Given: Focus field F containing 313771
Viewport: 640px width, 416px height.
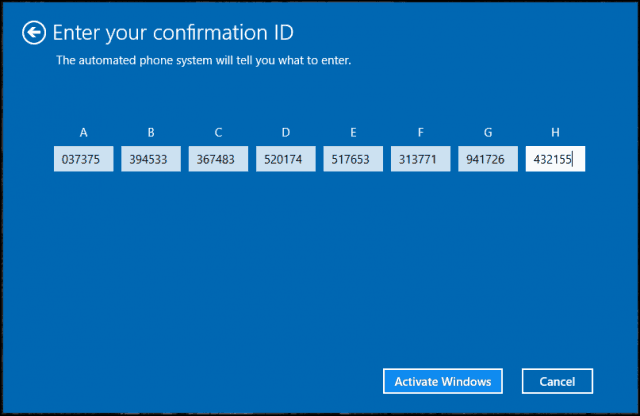Looking at the screenshot, I should pos(420,159).
